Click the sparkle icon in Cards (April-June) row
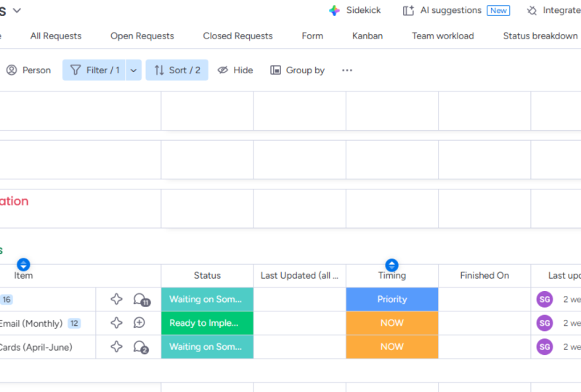 pos(116,346)
